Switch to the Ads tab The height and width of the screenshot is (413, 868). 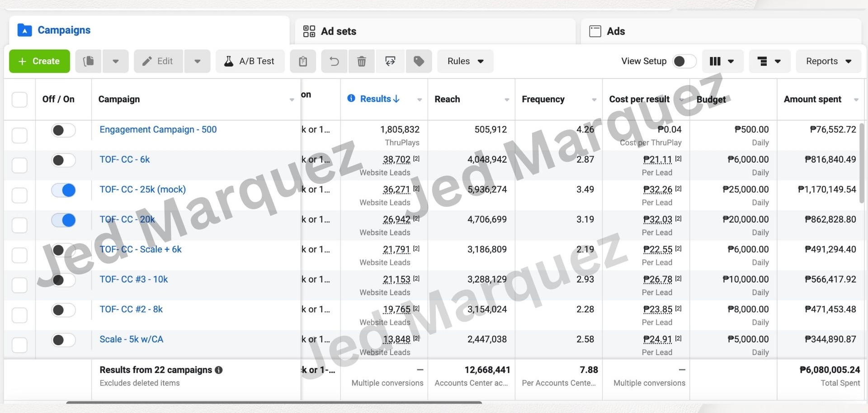[x=615, y=31]
